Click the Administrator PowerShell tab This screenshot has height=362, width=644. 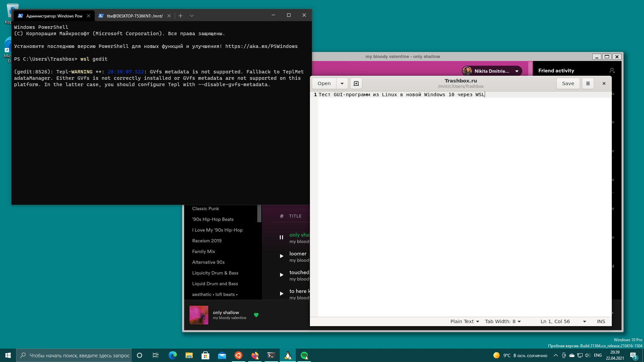(x=50, y=15)
